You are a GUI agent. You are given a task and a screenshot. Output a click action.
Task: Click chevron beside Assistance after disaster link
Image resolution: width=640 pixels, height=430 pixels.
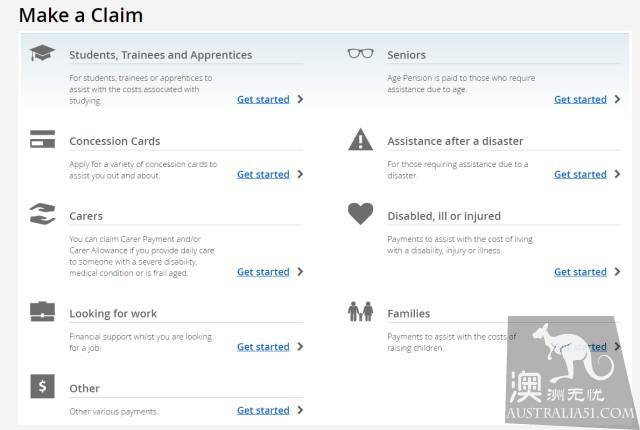pyautogui.click(x=617, y=174)
